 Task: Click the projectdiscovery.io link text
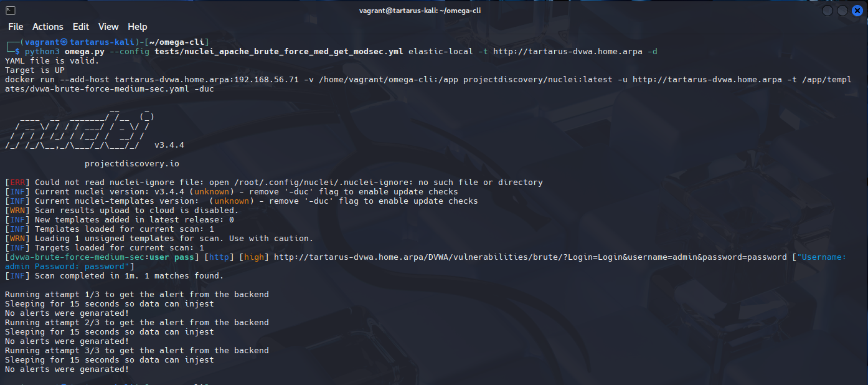(132, 164)
